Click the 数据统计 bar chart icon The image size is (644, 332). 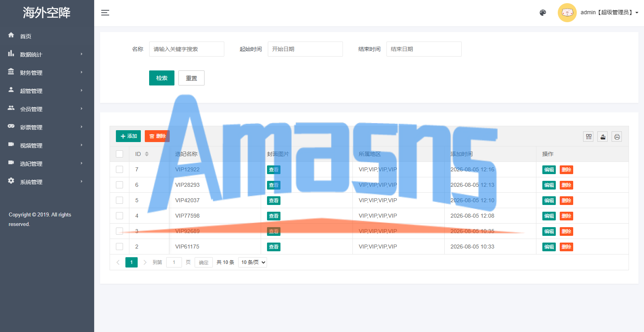(x=11, y=53)
